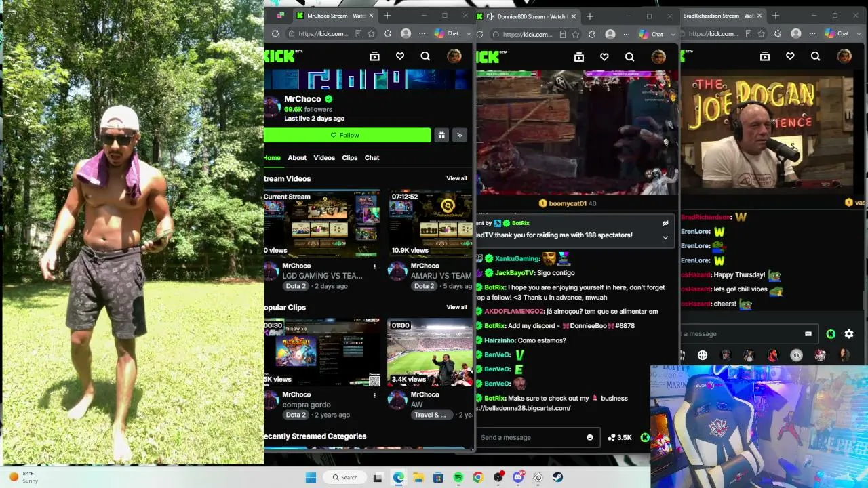
Task: Open the 07:12:52 AMARU VS TEAM video thumbnail
Action: [x=431, y=224]
